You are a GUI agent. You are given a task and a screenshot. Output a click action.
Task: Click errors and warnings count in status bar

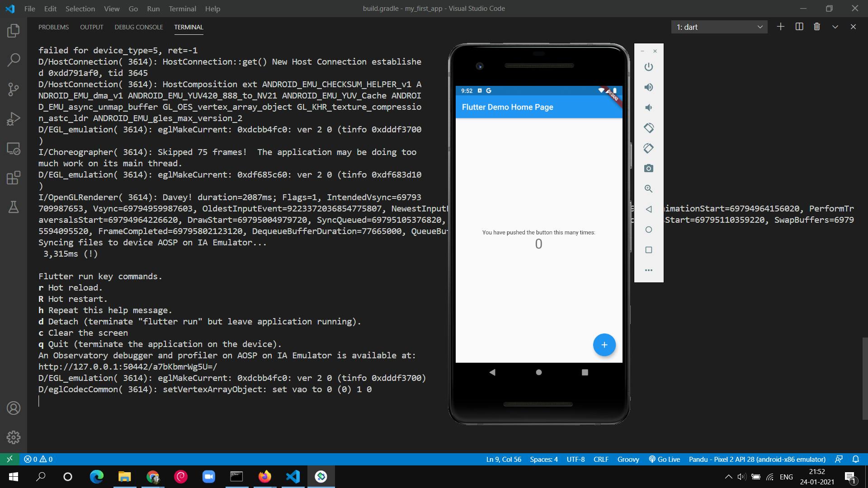(38, 459)
